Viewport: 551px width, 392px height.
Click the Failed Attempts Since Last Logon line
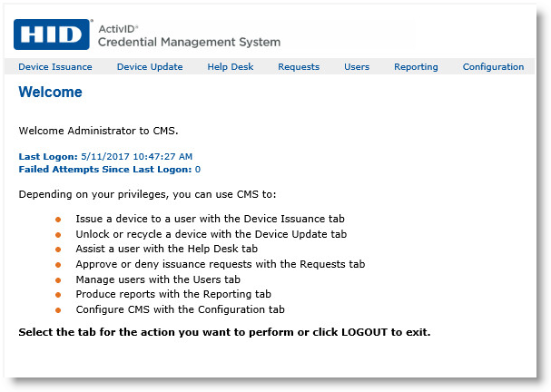tap(109, 169)
